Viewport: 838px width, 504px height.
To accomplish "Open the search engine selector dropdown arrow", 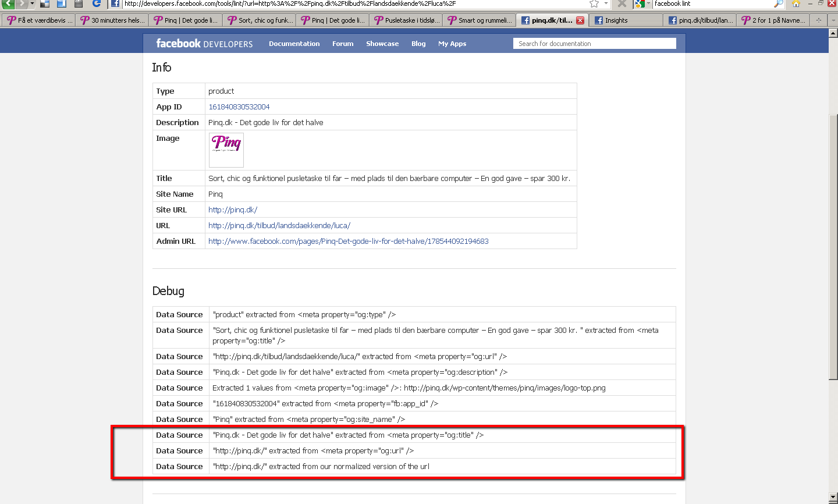I will (x=648, y=3).
